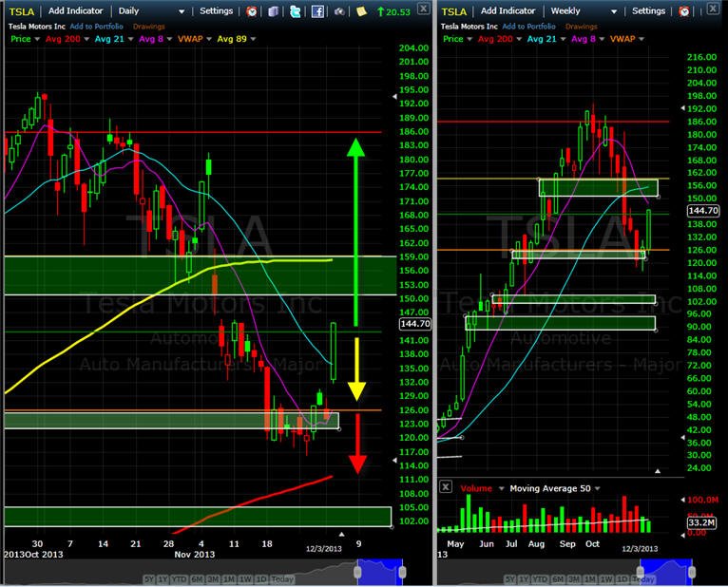Click Add to Portfolio in the Daily chart
The height and width of the screenshot is (587, 728).
click(x=97, y=27)
